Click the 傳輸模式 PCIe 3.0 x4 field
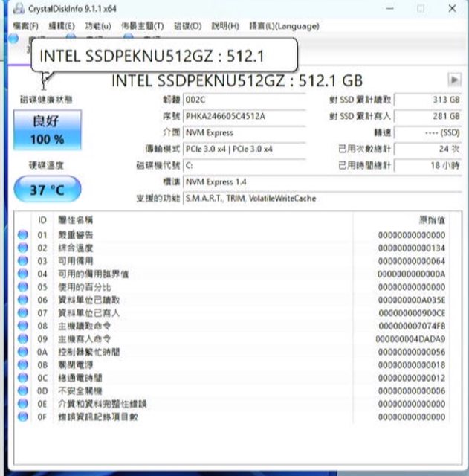This screenshot has height=476, width=469. coord(244,149)
